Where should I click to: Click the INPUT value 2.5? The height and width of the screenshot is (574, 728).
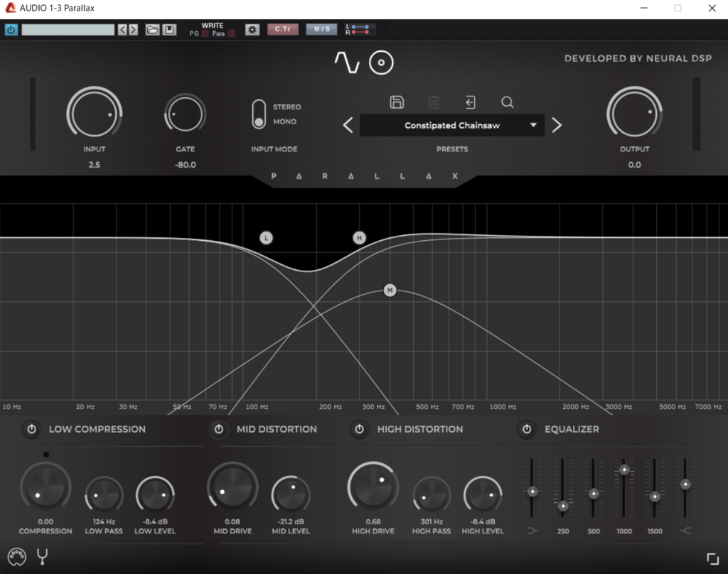pos(95,165)
